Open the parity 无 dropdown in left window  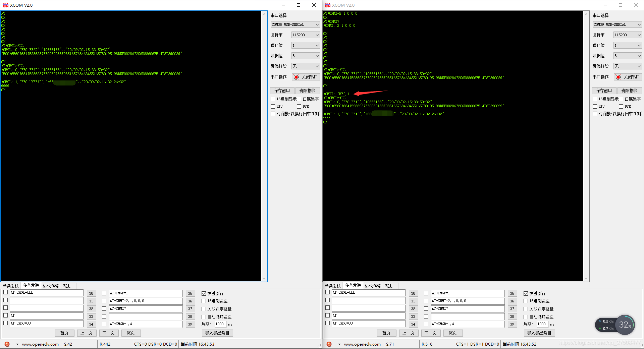tap(306, 66)
